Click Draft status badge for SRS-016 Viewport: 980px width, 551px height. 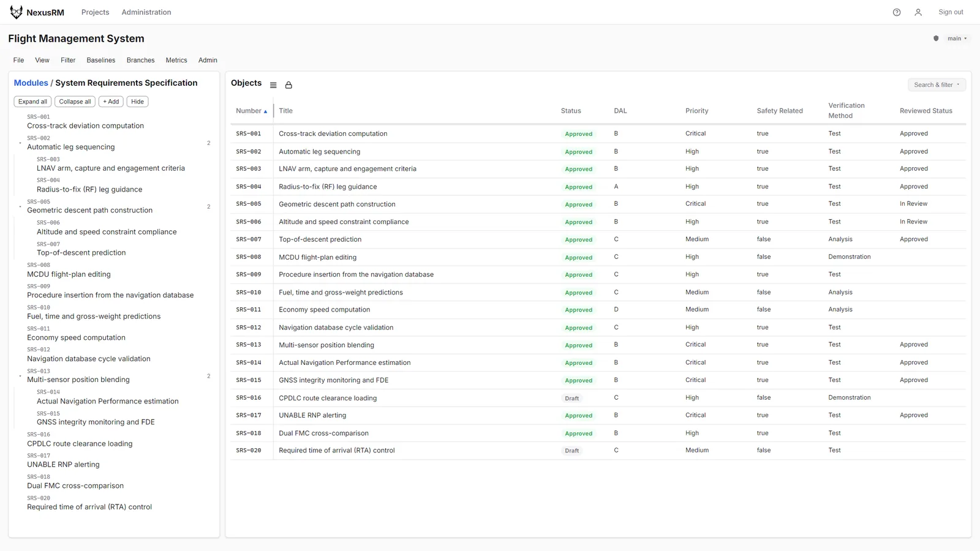tap(572, 399)
